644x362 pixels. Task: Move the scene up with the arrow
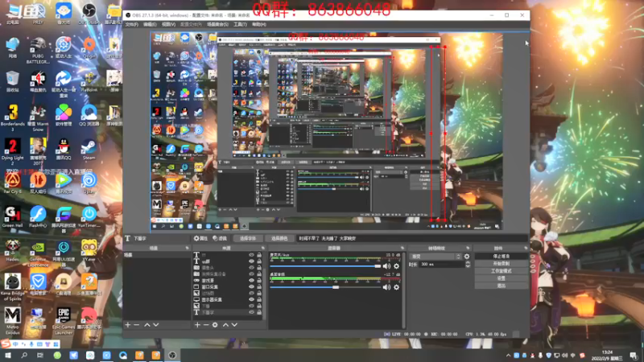(x=147, y=325)
